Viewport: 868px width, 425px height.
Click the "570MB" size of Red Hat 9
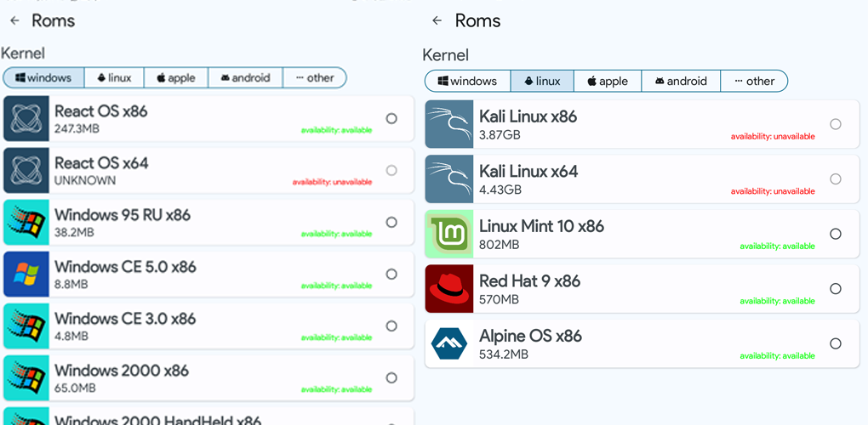(x=499, y=299)
